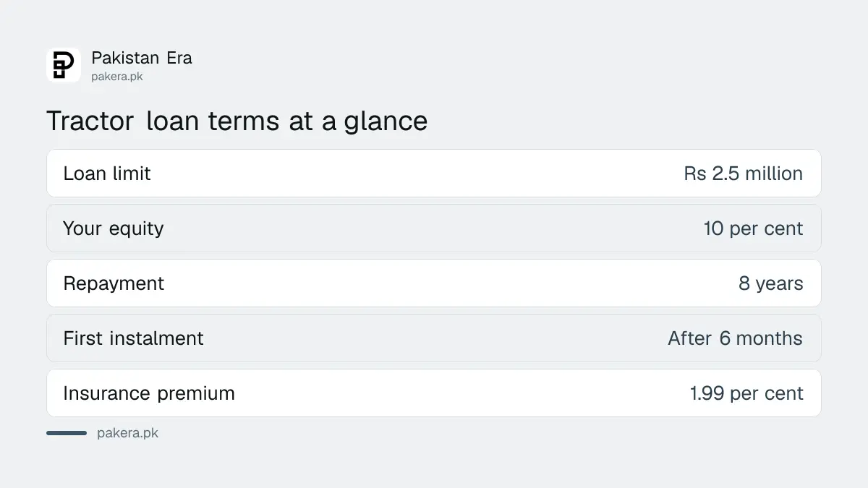Open the Pakistan Era publisher name
Screen dimensions: 868x488
tap(142, 58)
